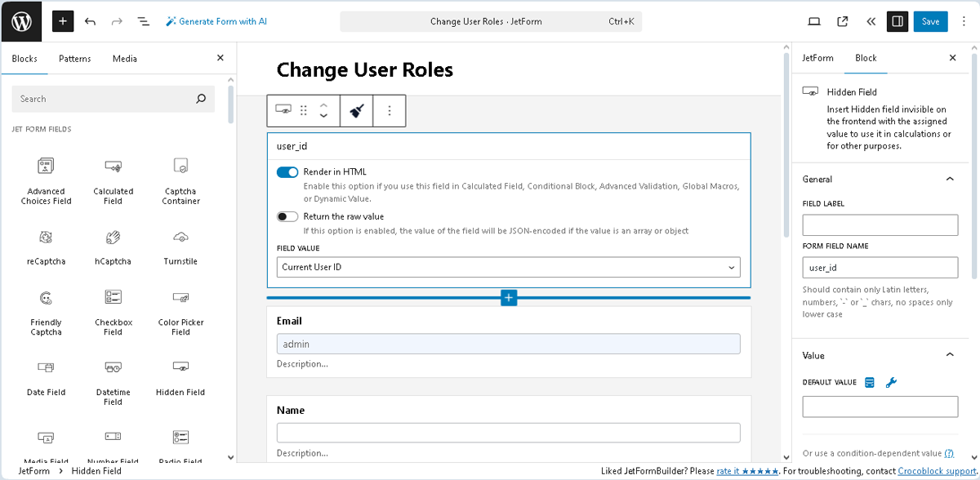Toggle Render in HTML switch
This screenshot has width=980, height=480.
(x=287, y=172)
